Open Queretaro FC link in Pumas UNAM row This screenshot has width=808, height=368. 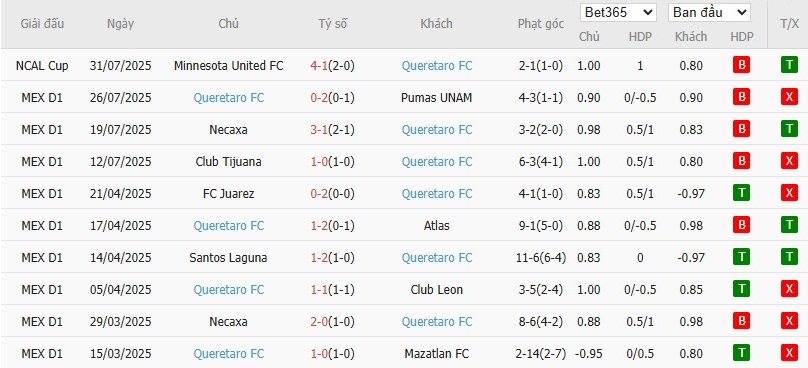(x=229, y=98)
